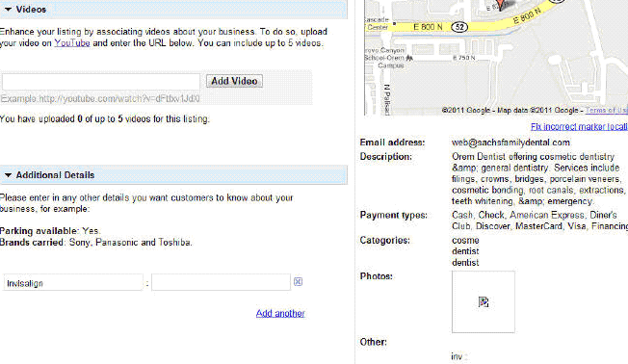Collapse the Videos section arrow

click(8, 10)
